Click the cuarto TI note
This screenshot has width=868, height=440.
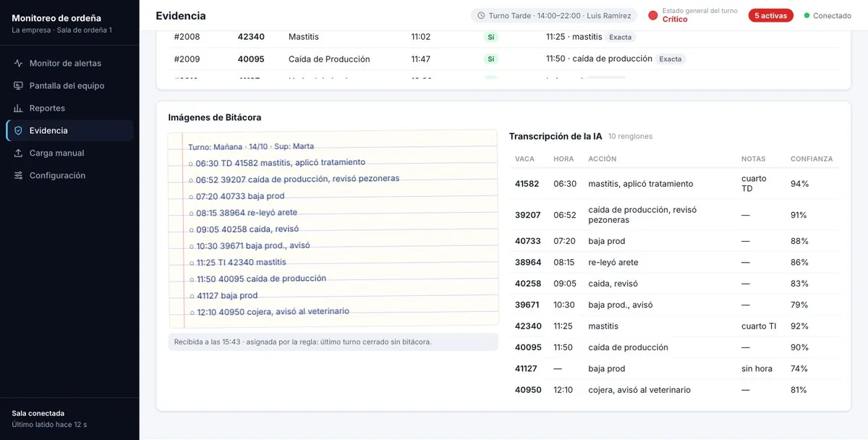758,326
